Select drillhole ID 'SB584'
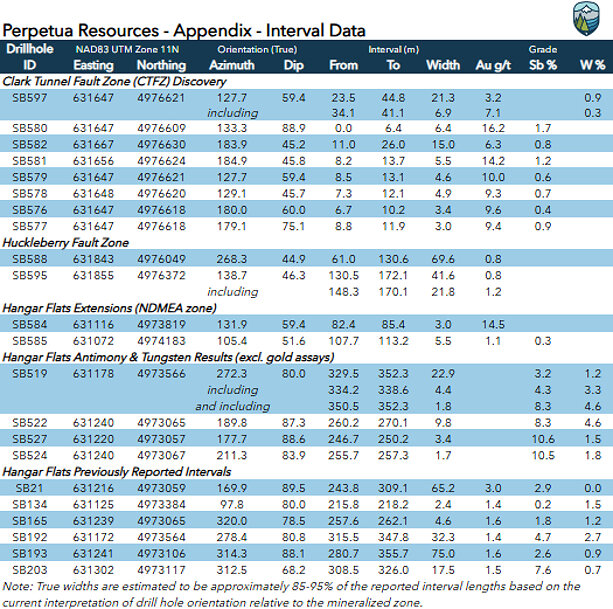Image resolution: width=613 pixels, height=609 pixels. coord(30,324)
